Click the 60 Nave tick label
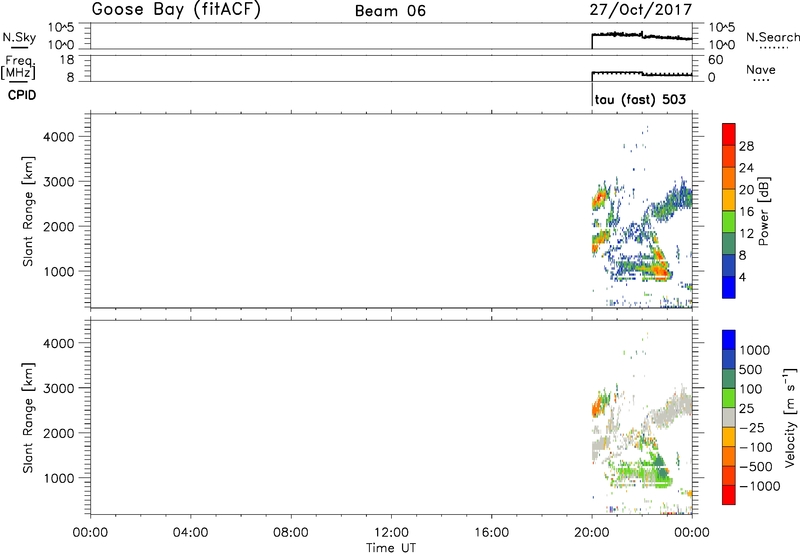800x554 pixels. pyautogui.click(x=715, y=60)
